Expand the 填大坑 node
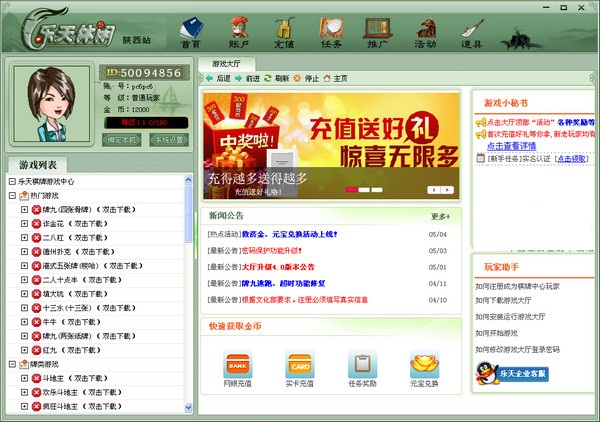The image size is (600, 422). (x=24, y=294)
